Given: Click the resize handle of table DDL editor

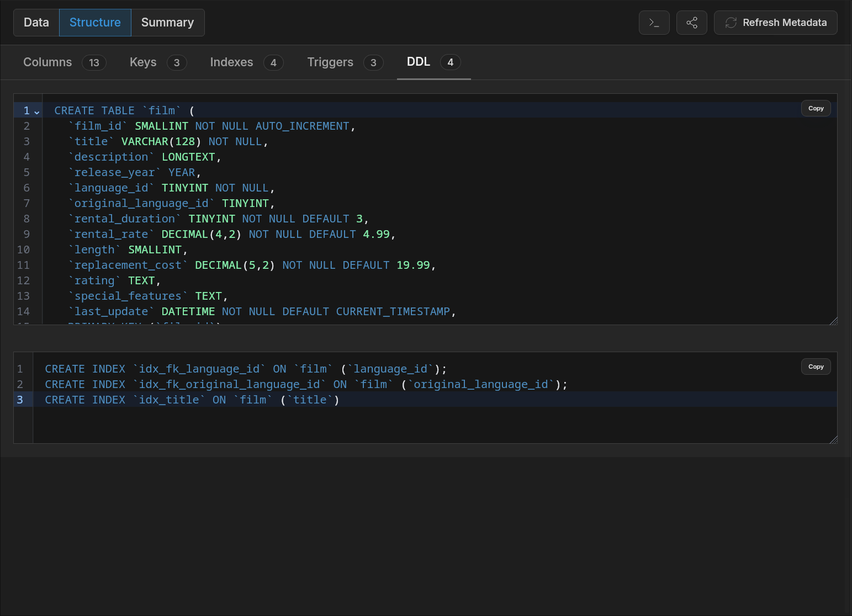Looking at the screenshot, I should coord(833,321).
